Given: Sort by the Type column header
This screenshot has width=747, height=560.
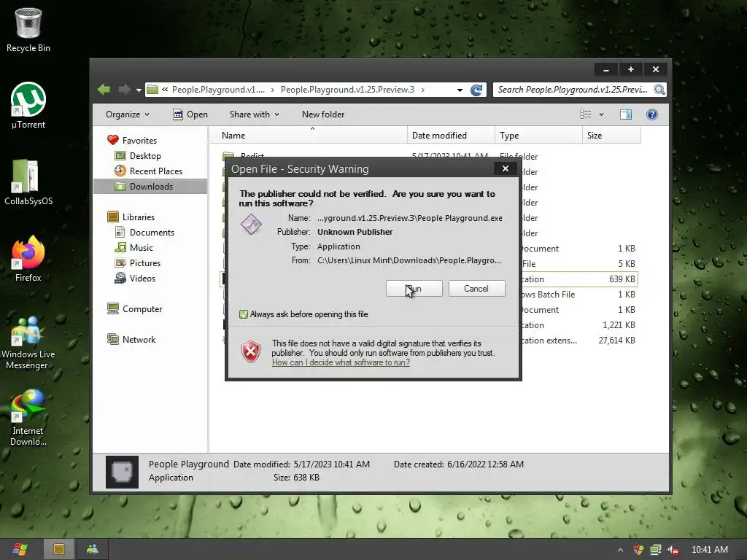Looking at the screenshot, I should (x=539, y=135).
